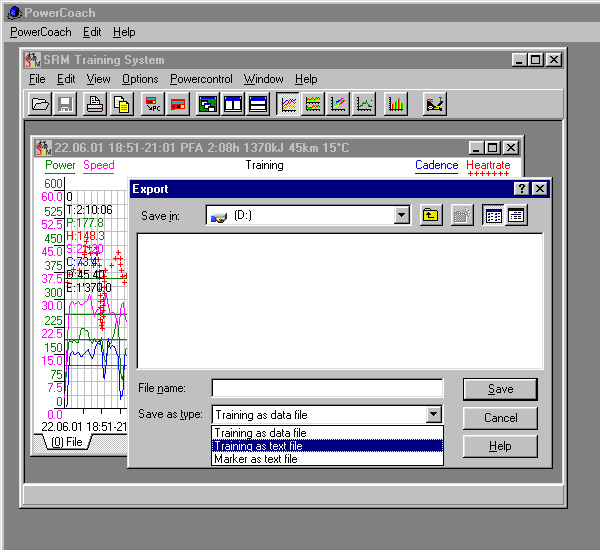This screenshot has height=550, width=600.
Task: Select Marker as text file option
Action: click(x=328, y=459)
